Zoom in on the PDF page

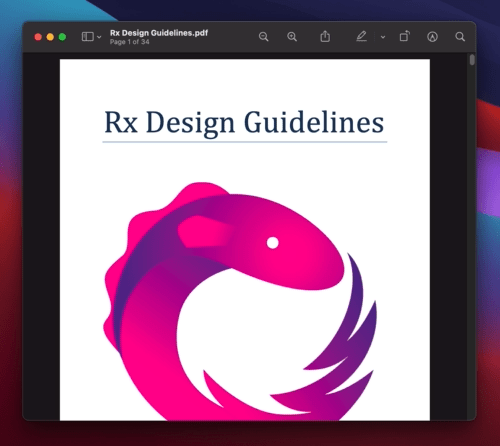click(292, 37)
